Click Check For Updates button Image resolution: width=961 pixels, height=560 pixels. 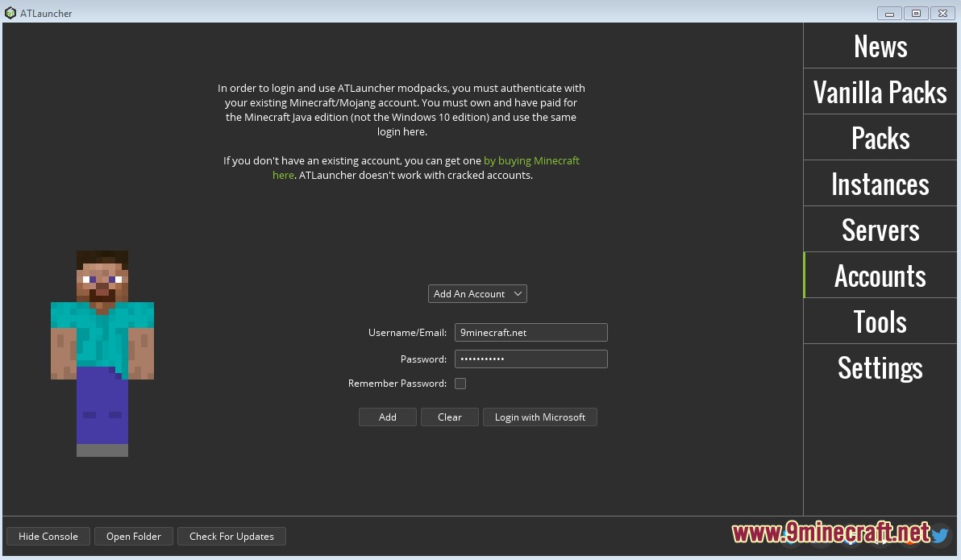click(x=231, y=536)
